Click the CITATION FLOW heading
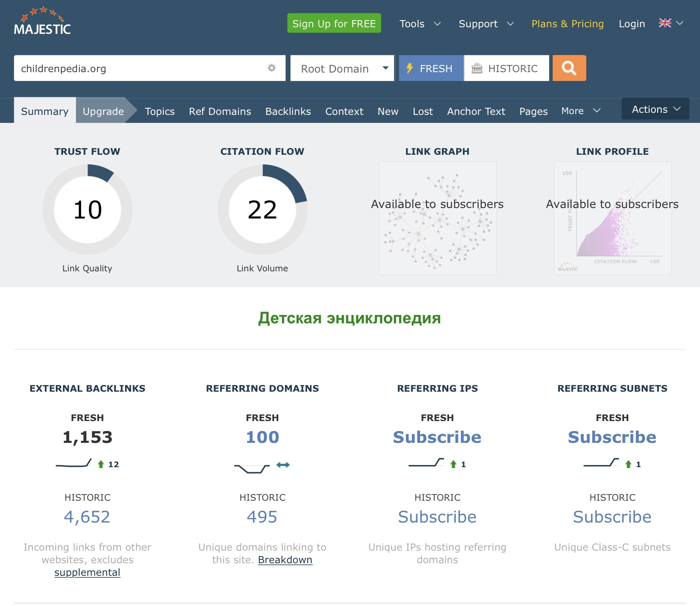This screenshot has width=700, height=606. [x=262, y=151]
